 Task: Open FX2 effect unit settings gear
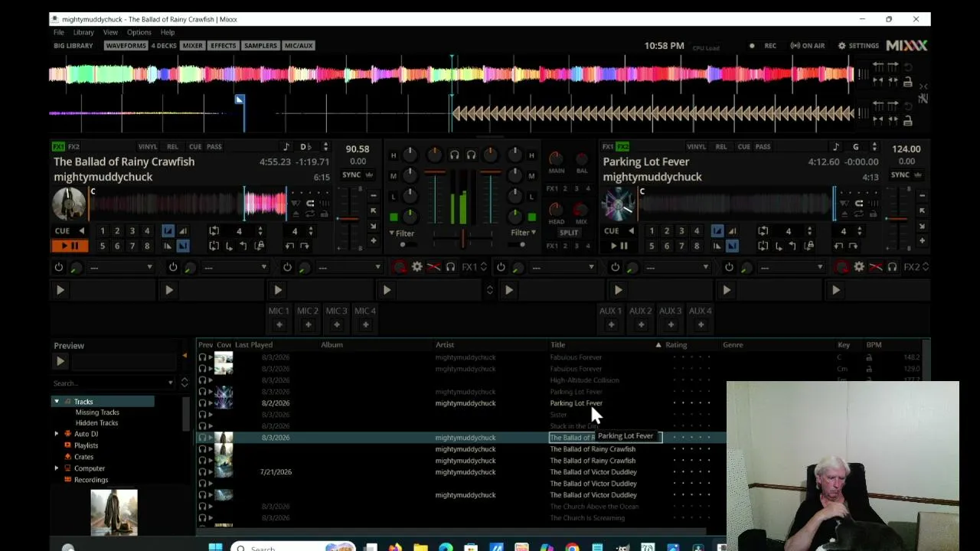[859, 266]
